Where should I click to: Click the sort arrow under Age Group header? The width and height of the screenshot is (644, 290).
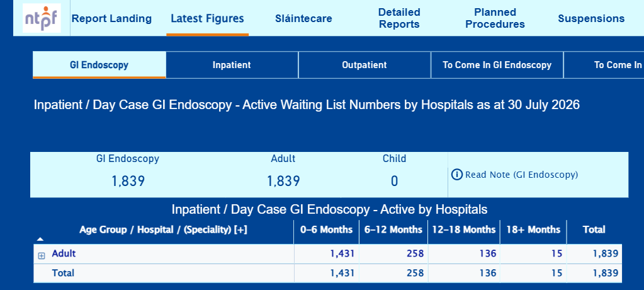[x=40, y=239]
